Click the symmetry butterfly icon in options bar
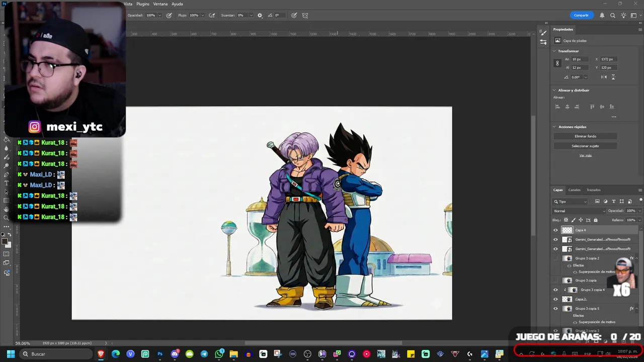644x362 pixels. pos(305,16)
